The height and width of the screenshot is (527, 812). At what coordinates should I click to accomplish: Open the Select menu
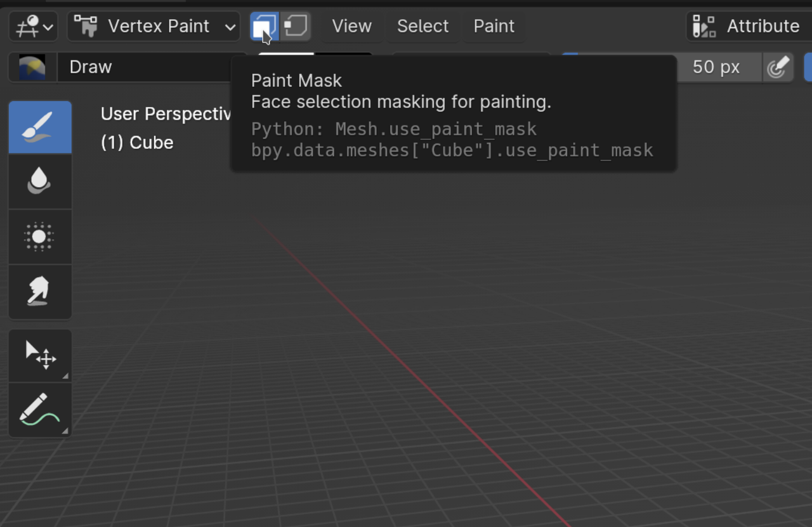click(x=422, y=26)
